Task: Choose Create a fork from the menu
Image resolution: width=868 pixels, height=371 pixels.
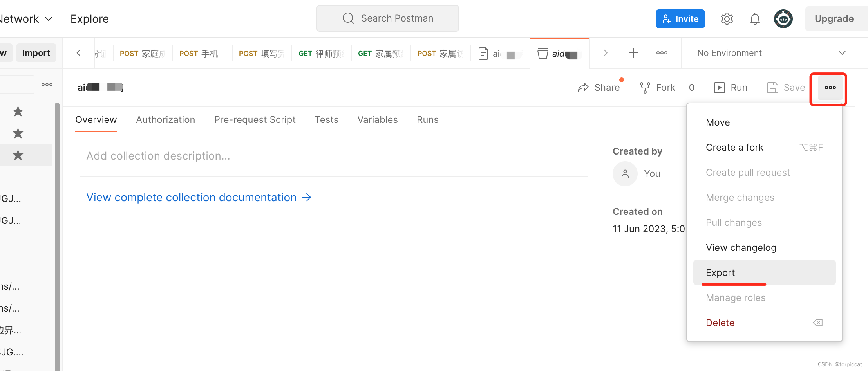Action: [764, 148]
